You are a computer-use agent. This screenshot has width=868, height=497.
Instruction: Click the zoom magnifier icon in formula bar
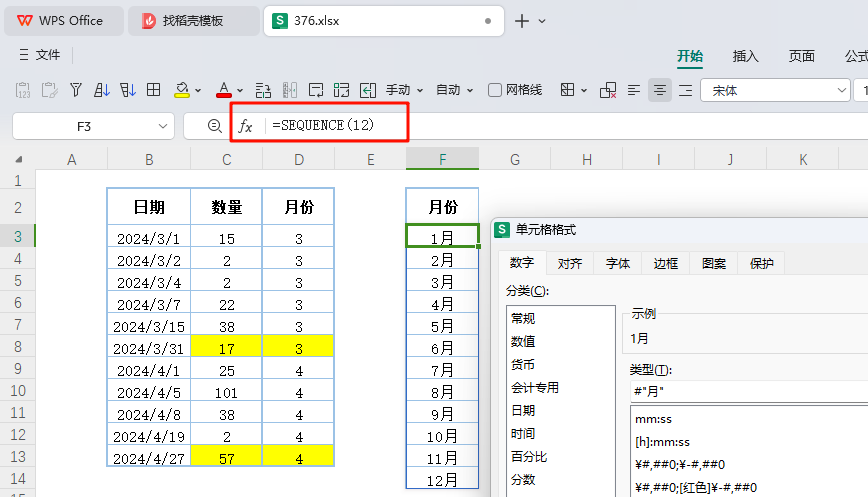click(x=214, y=126)
